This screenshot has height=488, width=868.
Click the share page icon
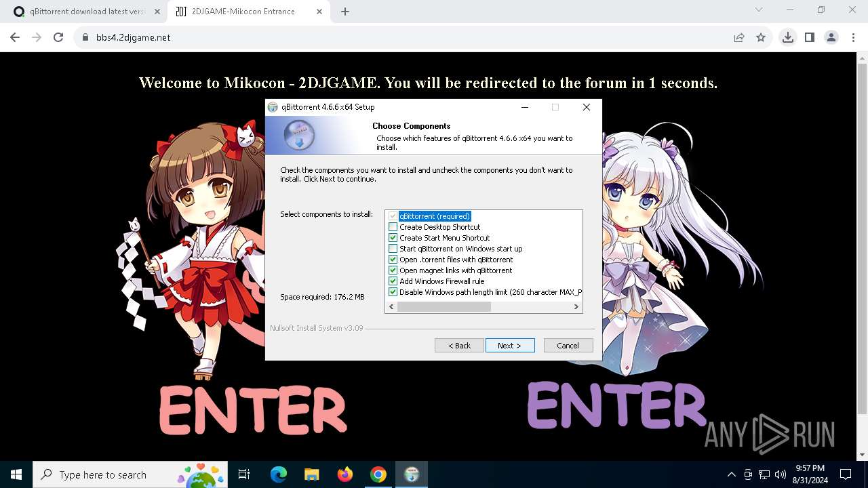click(x=739, y=38)
